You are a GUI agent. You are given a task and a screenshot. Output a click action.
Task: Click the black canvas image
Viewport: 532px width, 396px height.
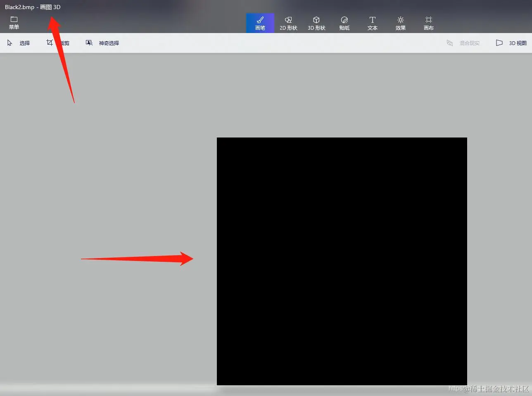[x=342, y=261]
